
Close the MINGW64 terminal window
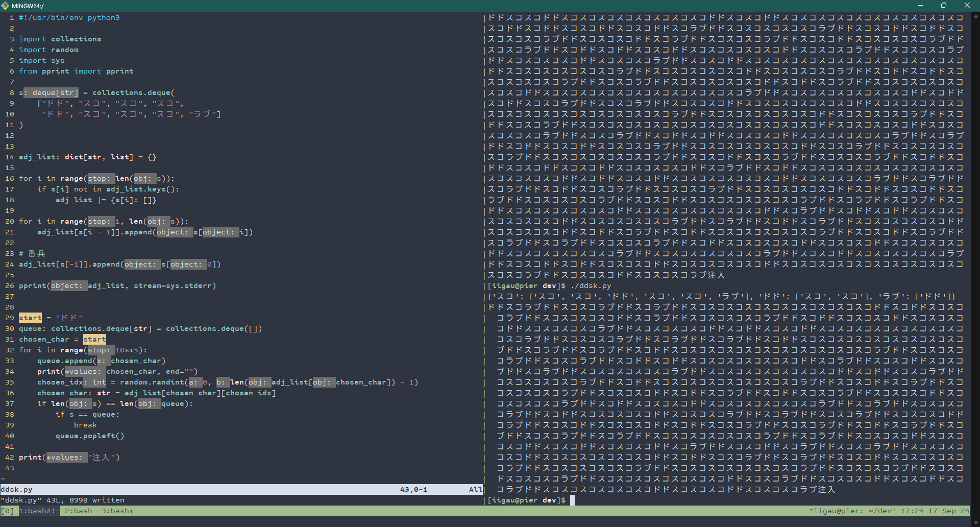click(967, 6)
